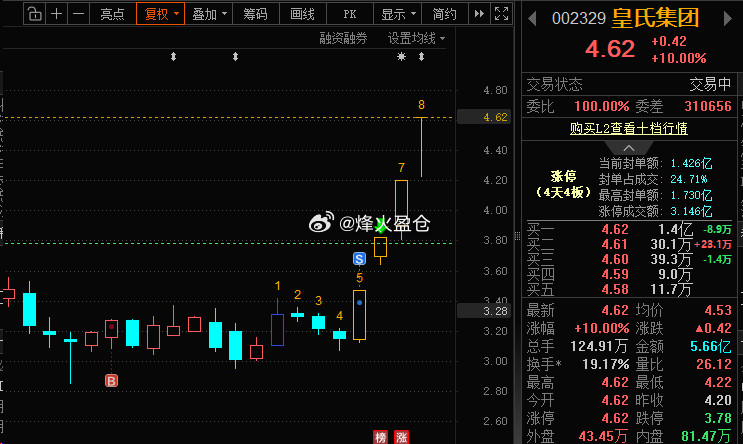Screen dimensions: 743x444
Task: Click stock code 002329
Action: click(579, 18)
